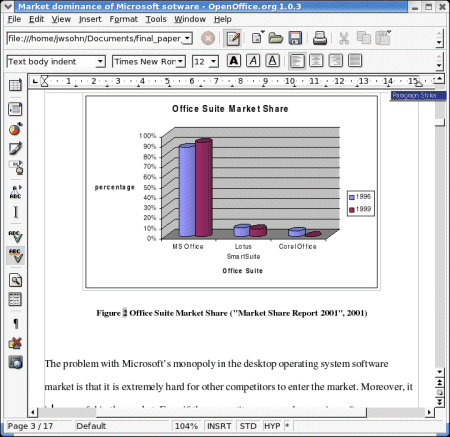Viewport: 450px width, 437px height.
Task: Toggle AutoSpellcheck sidebar icon
Action: 15,256
